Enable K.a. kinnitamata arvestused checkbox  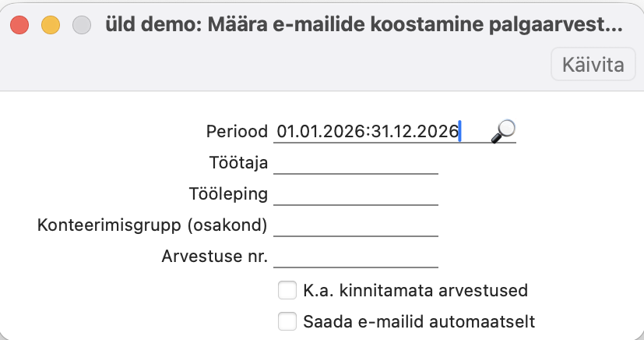[x=287, y=290]
